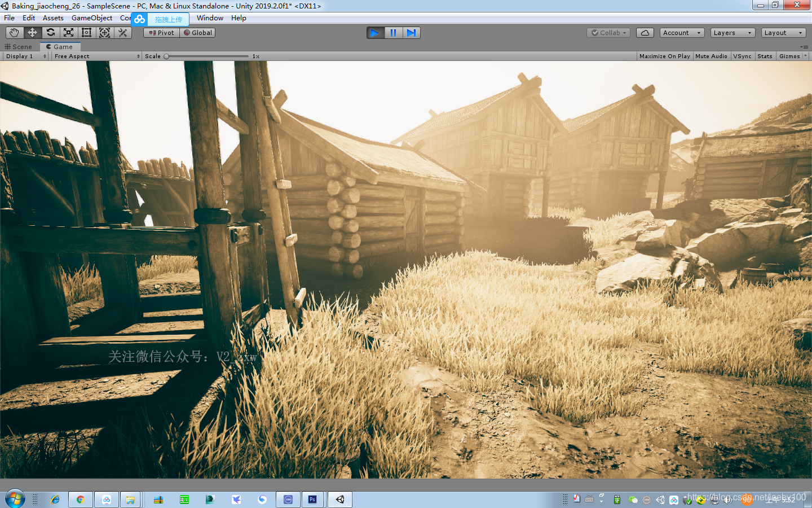Switch to the round purple taskbar app
This screenshot has width=812, height=508.
click(x=288, y=500)
